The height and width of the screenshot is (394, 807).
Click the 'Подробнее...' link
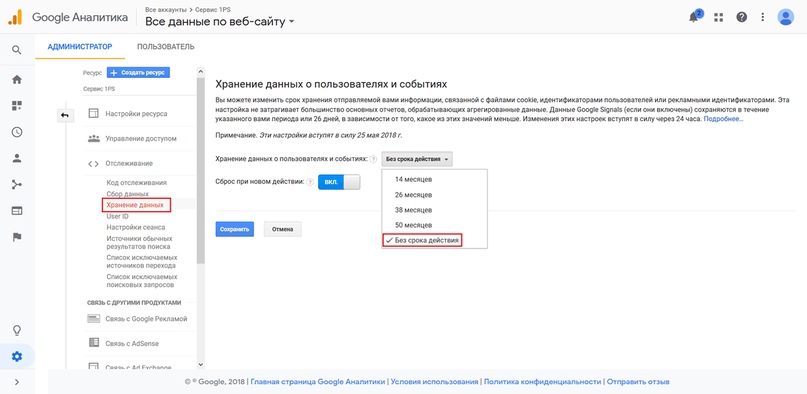(724, 119)
